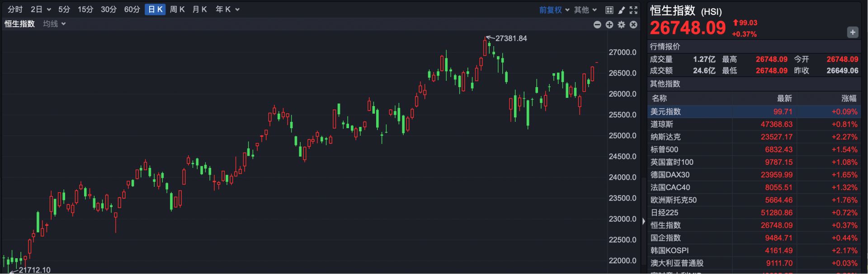868x274 pixels.
Task: Add HSI to watchlist with plus button
Action: (x=852, y=32)
